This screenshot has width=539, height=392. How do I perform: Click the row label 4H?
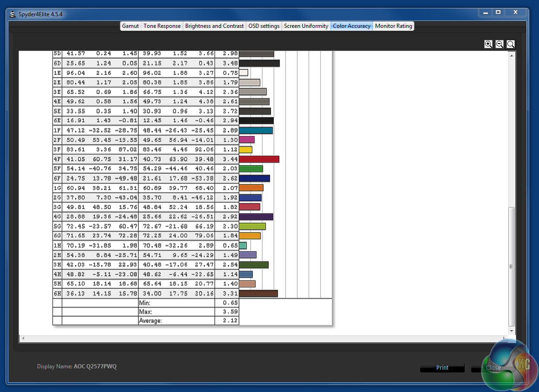click(x=57, y=274)
